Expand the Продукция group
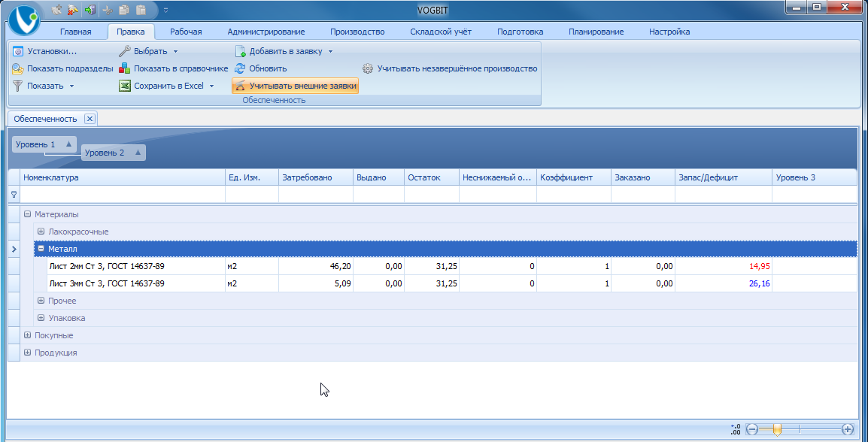The height and width of the screenshot is (442, 868). pyautogui.click(x=28, y=353)
